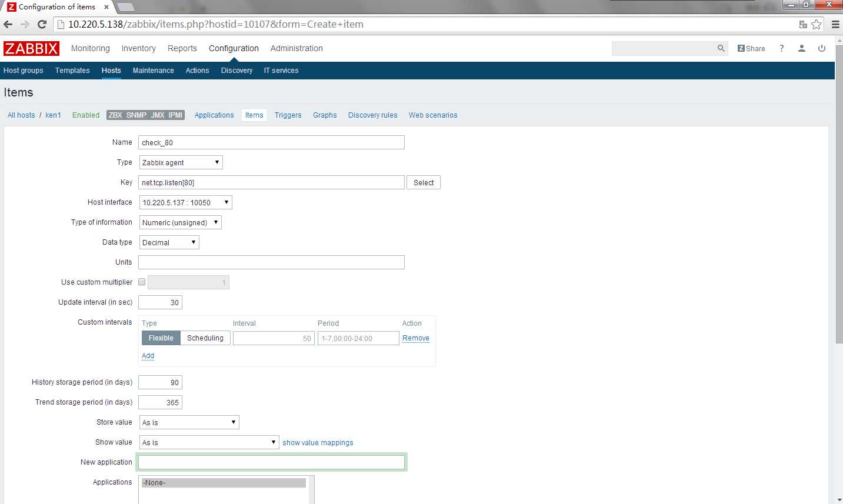Open Type of information dropdown
843x504 pixels.
click(180, 222)
